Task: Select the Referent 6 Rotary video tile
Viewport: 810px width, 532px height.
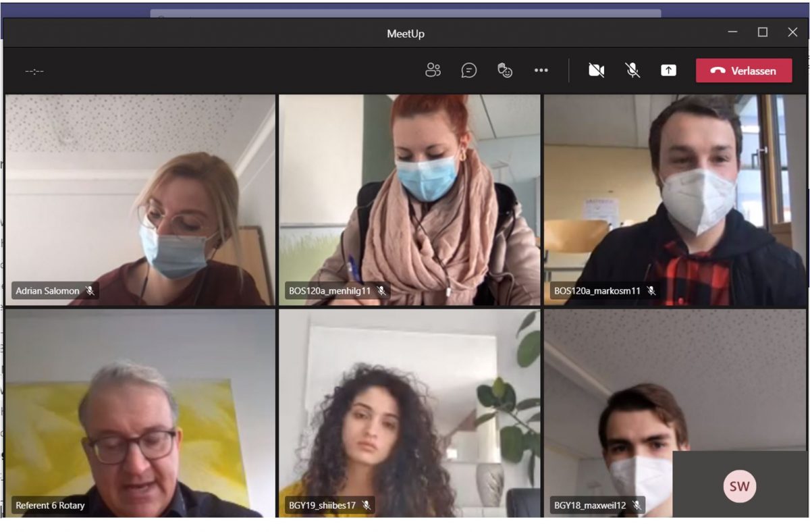Action: point(140,412)
